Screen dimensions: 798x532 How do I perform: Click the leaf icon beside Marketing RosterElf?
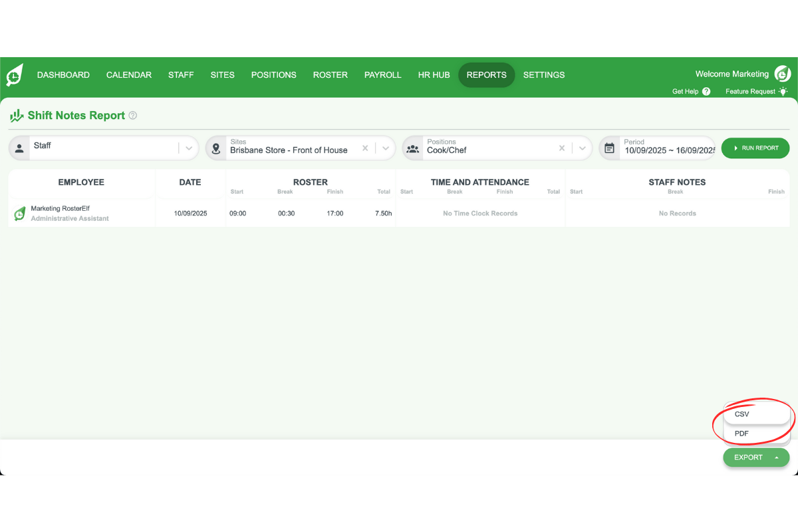19,213
